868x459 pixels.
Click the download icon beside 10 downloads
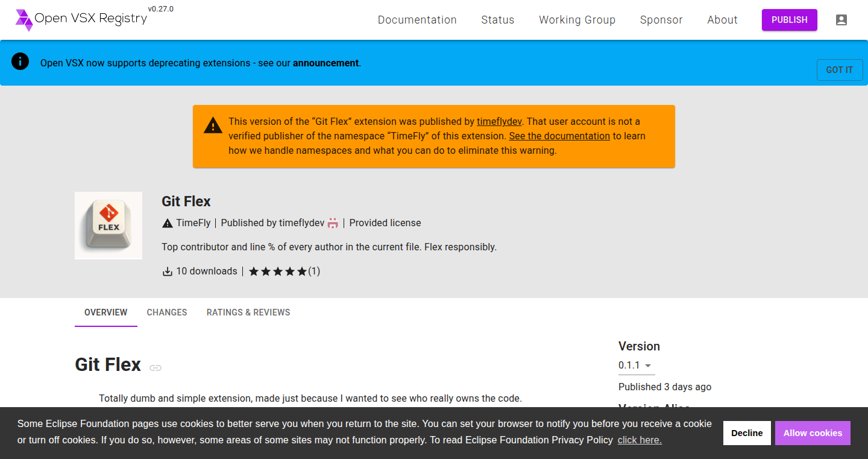[168, 271]
